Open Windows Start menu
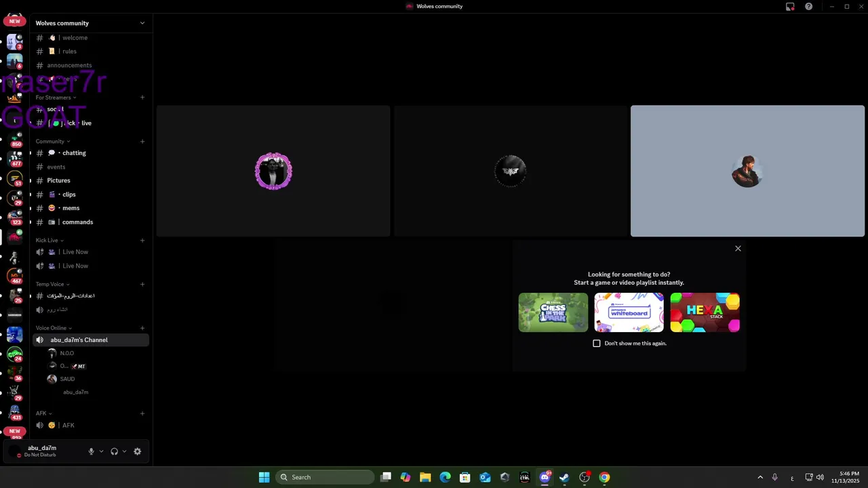 click(x=264, y=477)
